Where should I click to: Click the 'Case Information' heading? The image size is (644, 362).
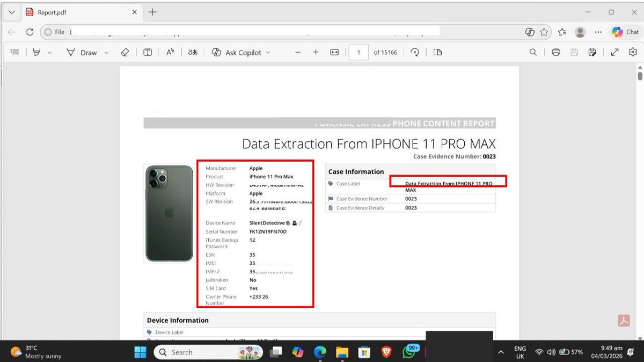point(356,172)
